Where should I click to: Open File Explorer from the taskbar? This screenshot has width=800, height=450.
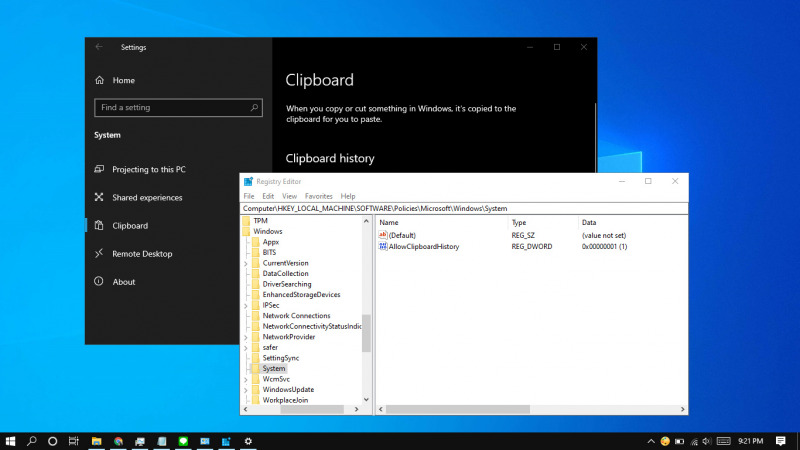pos(96,441)
